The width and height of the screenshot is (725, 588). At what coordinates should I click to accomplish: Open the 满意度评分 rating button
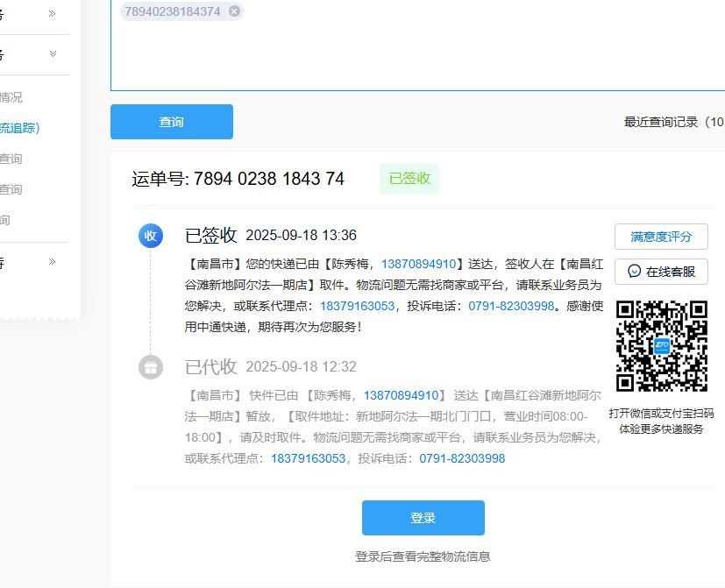click(661, 237)
